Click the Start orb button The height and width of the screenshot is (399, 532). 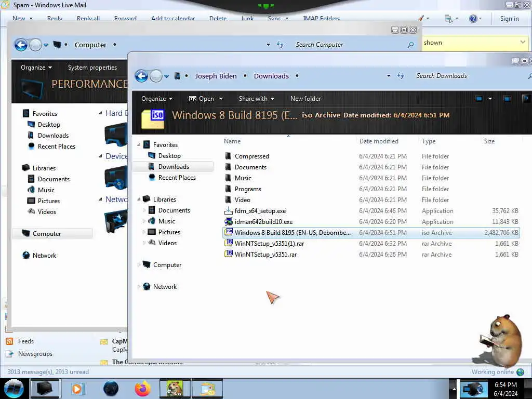(x=14, y=389)
